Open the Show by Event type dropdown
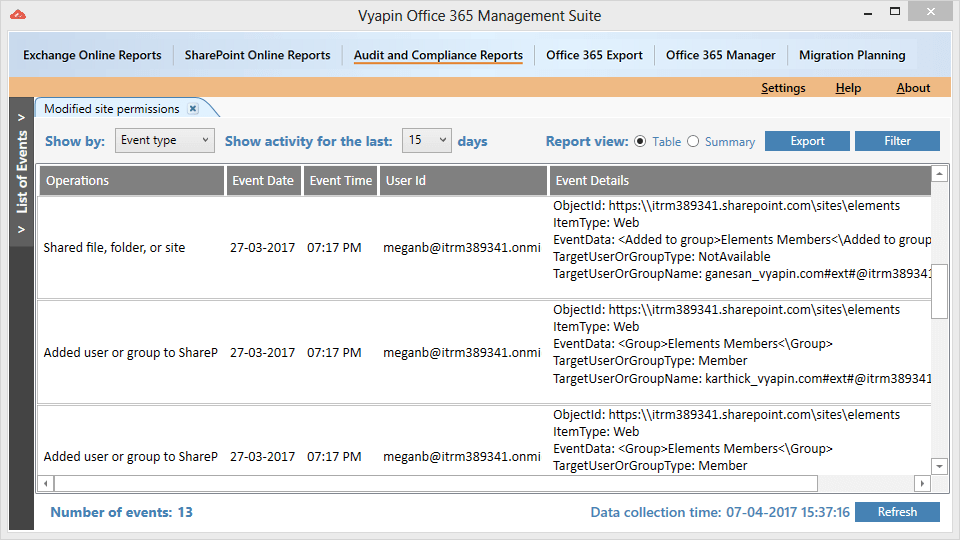 pyautogui.click(x=165, y=140)
